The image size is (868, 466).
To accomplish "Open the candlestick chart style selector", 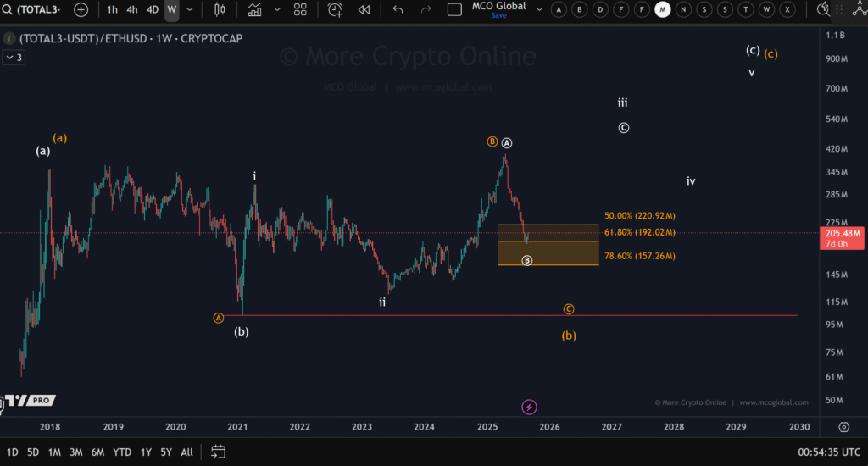I will pyautogui.click(x=220, y=10).
